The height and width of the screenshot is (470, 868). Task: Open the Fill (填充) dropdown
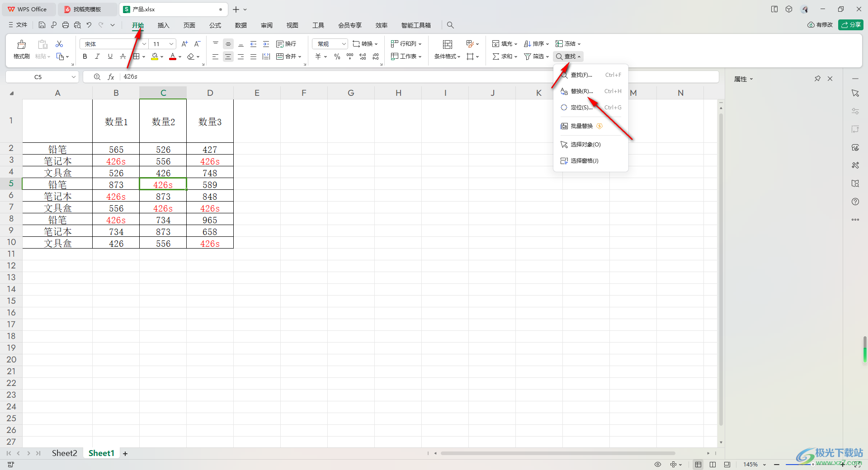(x=505, y=44)
